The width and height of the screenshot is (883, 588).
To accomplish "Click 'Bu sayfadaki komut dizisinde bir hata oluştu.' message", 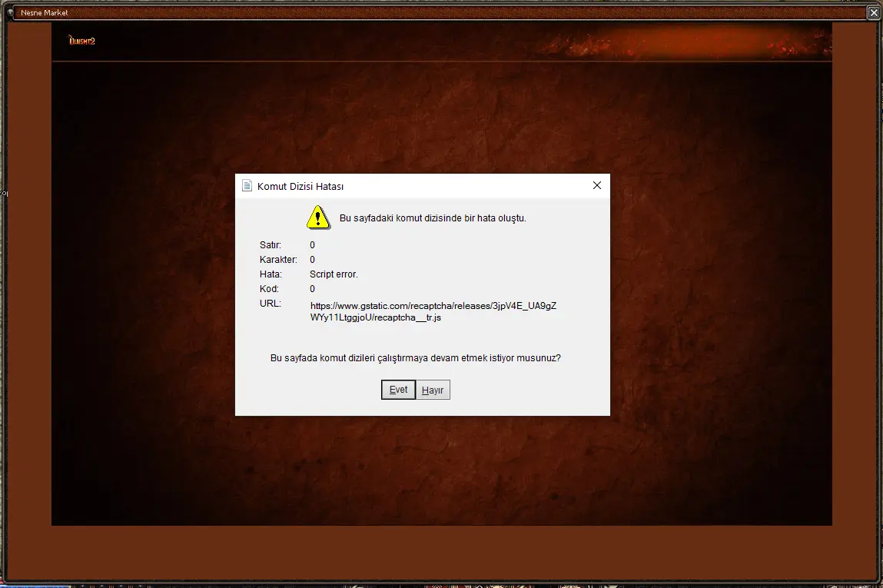I will coord(433,218).
